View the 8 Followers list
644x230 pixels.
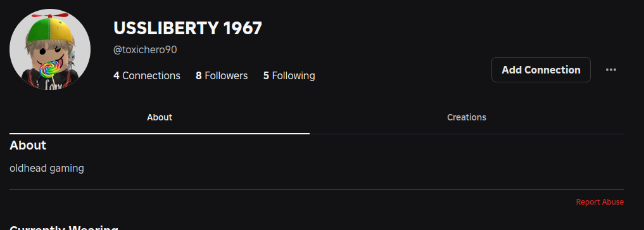[x=222, y=75]
